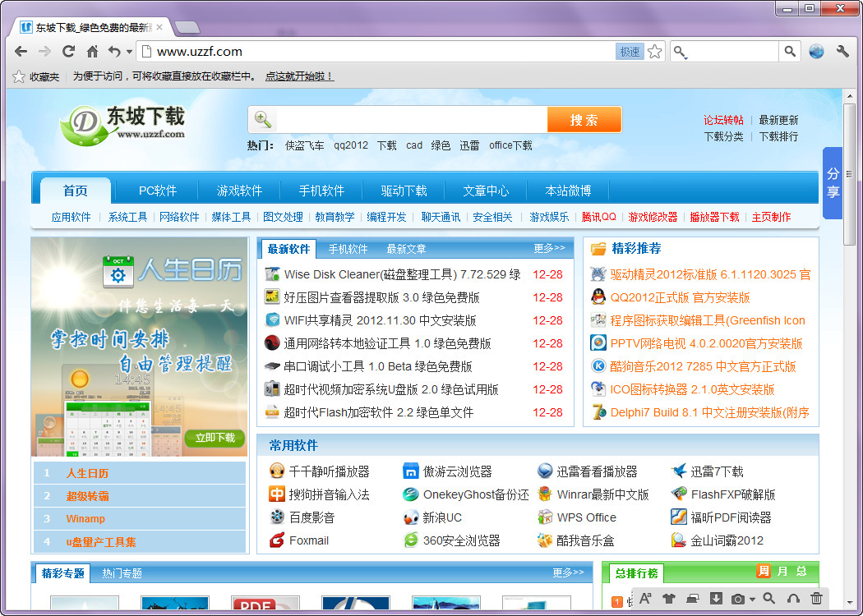863x616 pixels.
Task: Click the 分享 share side tab
Action: tap(832, 183)
